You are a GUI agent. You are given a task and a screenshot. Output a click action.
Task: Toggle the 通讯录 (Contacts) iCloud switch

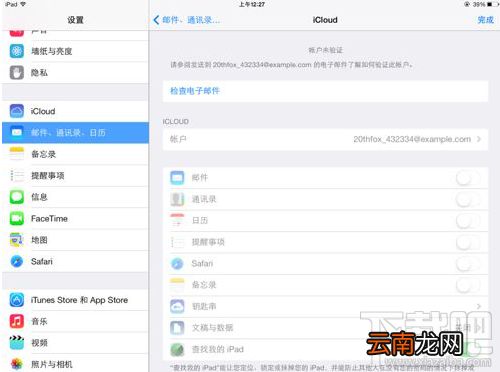coord(468,199)
